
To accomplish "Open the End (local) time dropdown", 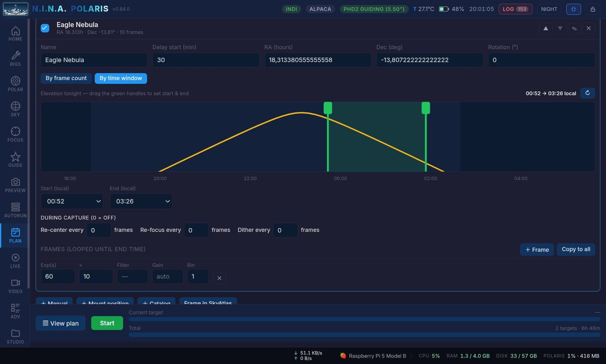I will tap(141, 201).
